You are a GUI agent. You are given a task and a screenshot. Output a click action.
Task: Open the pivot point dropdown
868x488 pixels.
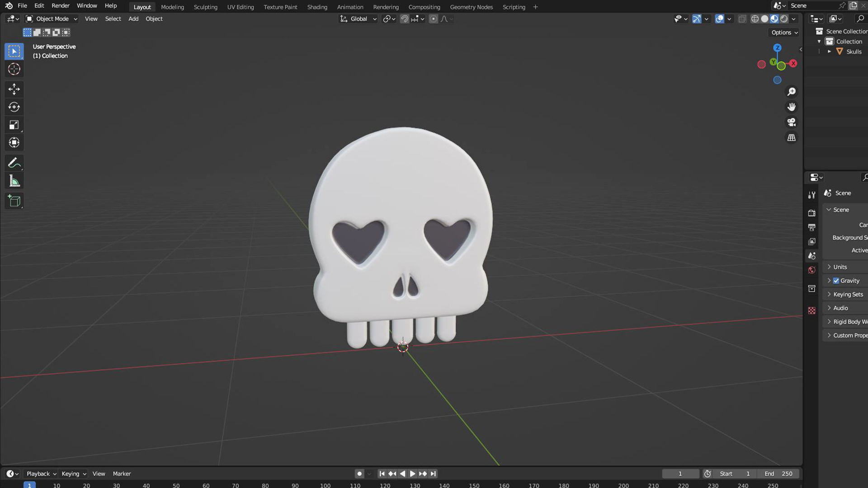pos(389,19)
